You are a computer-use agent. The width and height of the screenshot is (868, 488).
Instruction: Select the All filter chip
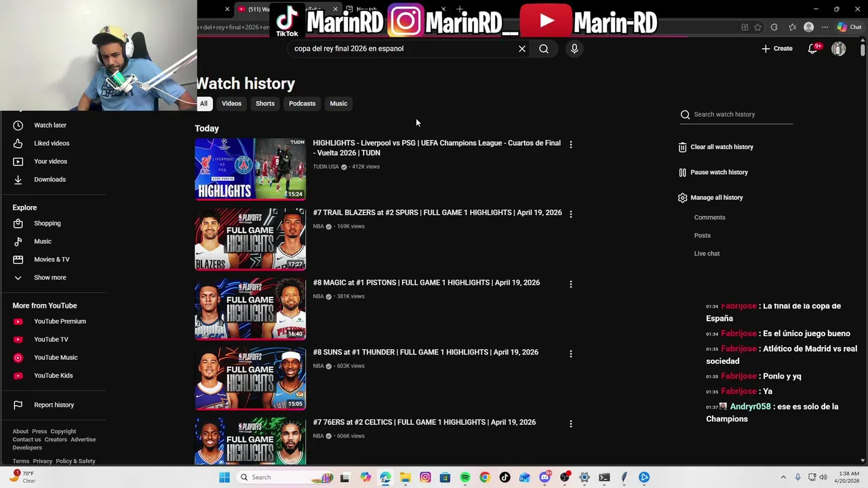[x=203, y=104]
